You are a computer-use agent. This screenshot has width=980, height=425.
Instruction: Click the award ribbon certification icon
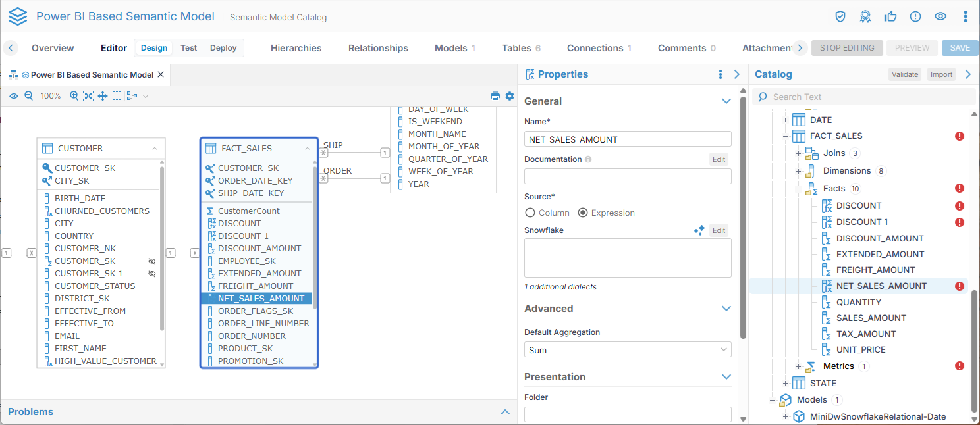pos(865,16)
